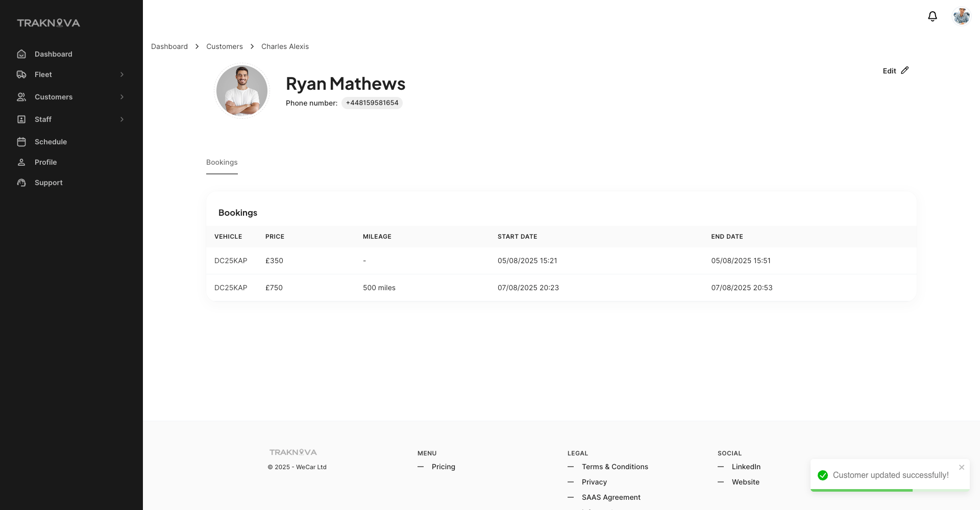Open the Pricing footer link
980x510 pixels.
[443, 467]
